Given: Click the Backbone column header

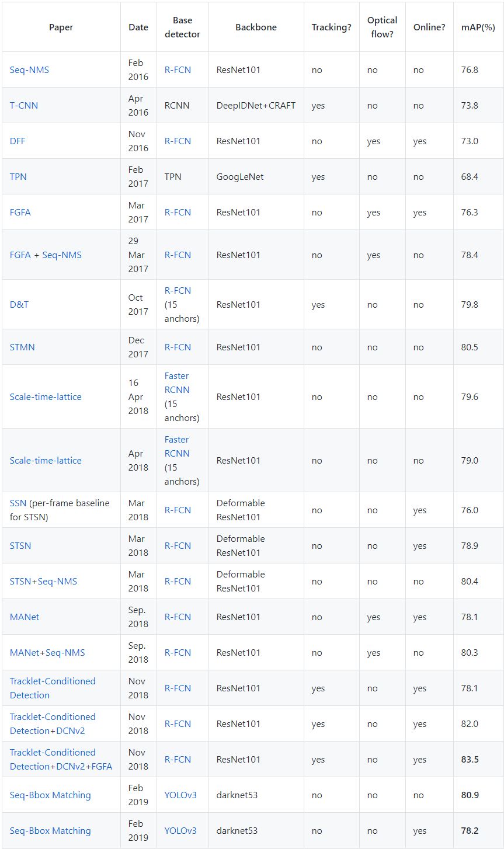Looking at the screenshot, I should click(x=256, y=27).
